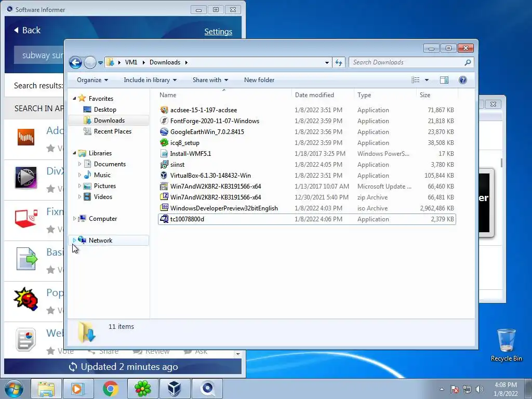
Task: Launch Windows Media Player from taskbar
Action: [77, 389]
